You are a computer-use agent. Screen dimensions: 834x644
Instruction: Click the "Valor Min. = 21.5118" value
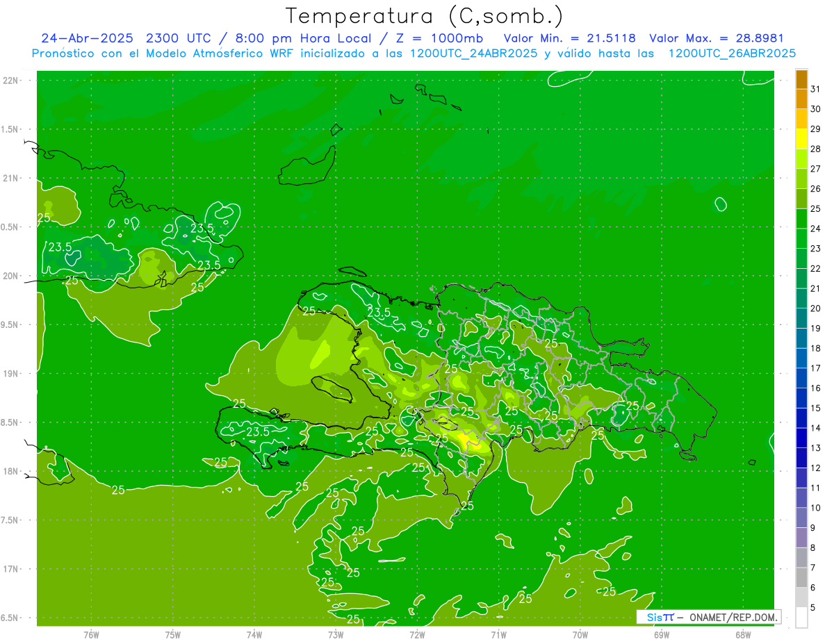(x=569, y=39)
